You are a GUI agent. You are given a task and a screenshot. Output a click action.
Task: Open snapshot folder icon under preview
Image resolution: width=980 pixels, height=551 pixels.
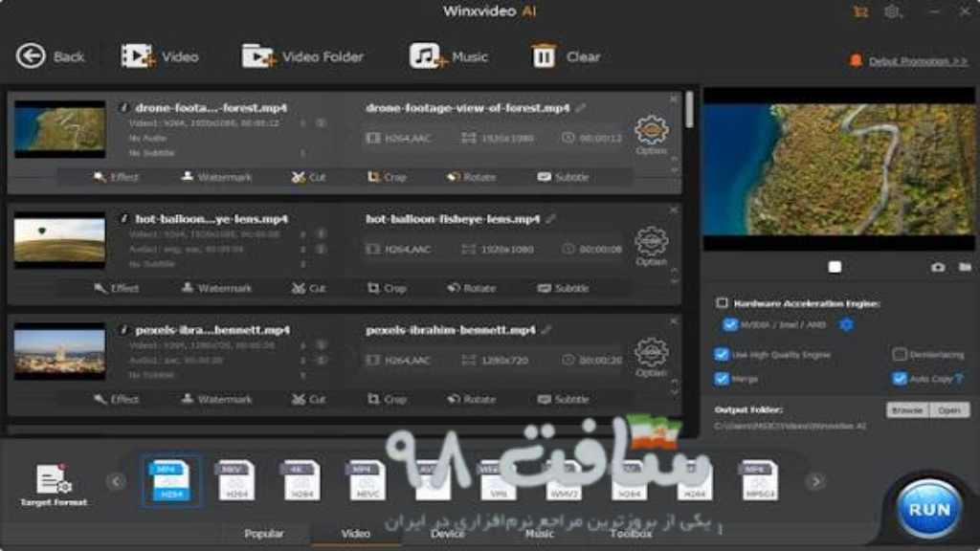point(966,268)
